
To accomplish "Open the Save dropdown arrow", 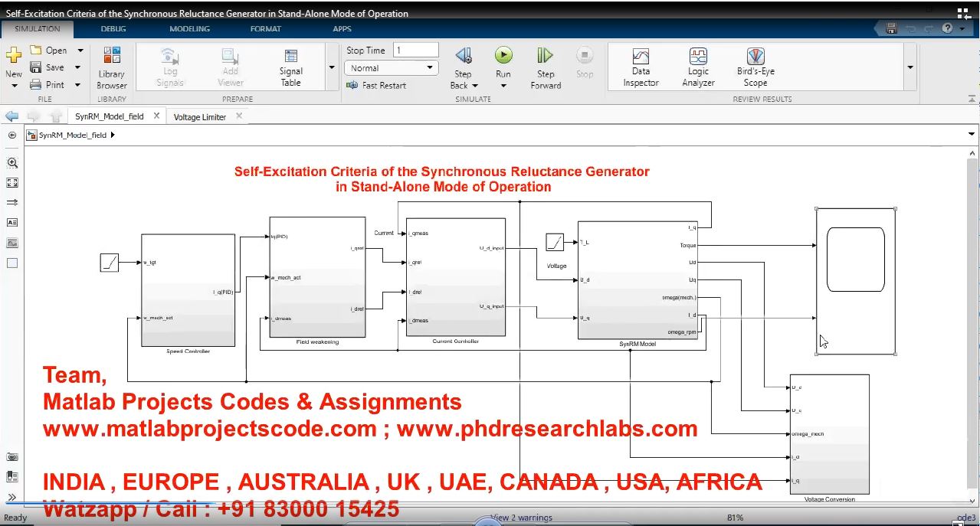I will 78,67.
